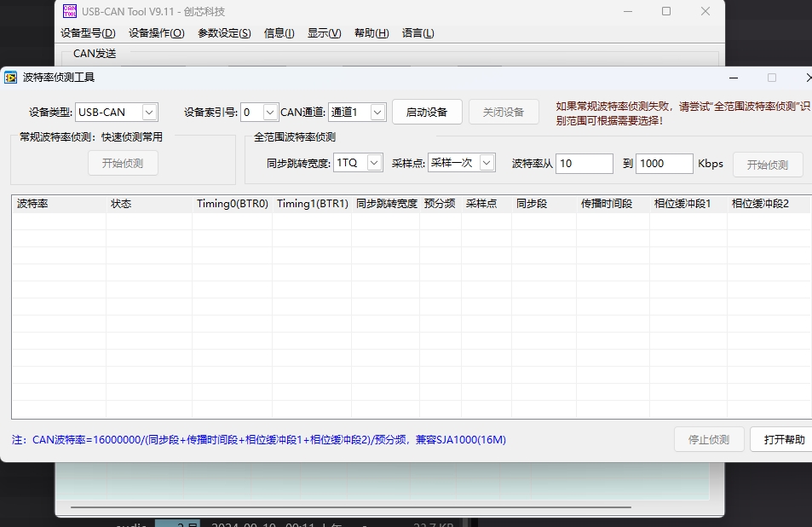Open the 帮助(H) menu
This screenshot has height=527, width=812.
(x=371, y=33)
